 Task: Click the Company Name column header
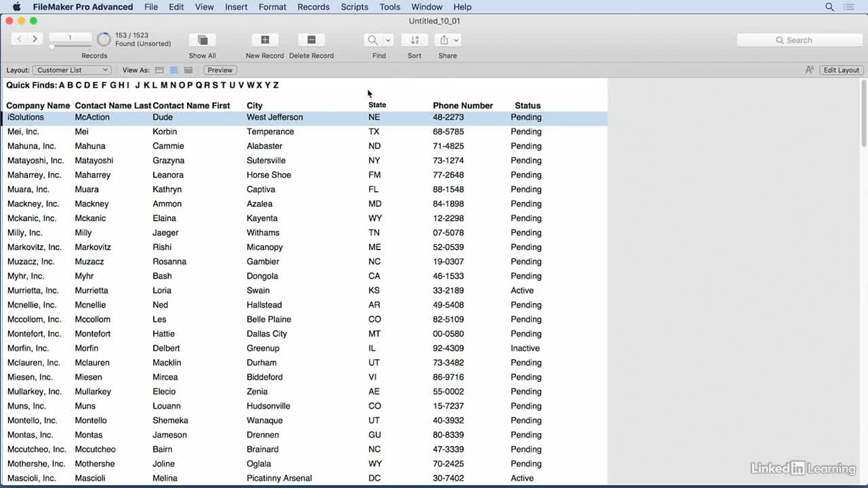[38, 106]
